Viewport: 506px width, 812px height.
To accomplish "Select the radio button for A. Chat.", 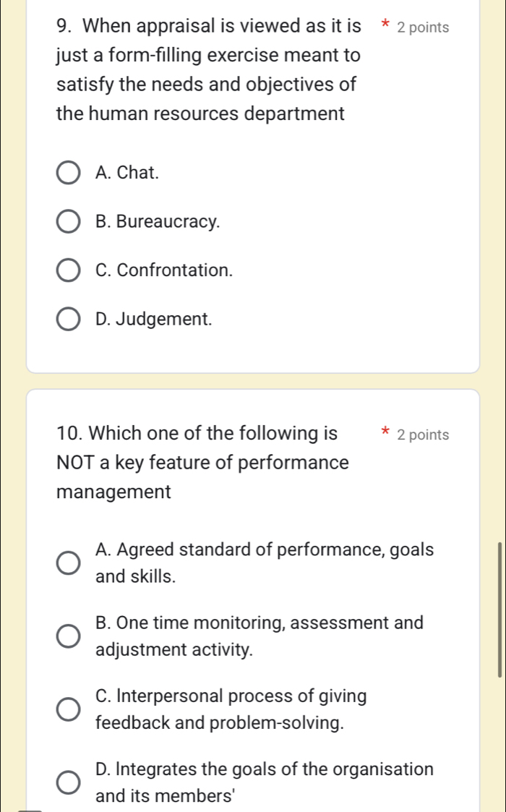I will point(69,174).
